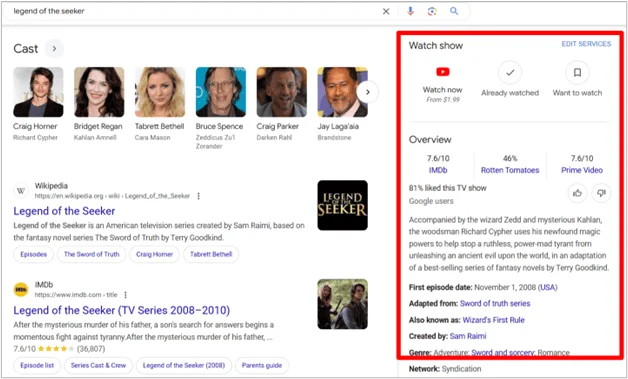The height and width of the screenshot is (379, 628).
Task: Open the Rotten Tomatoes rating link
Action: coord(510,170)
